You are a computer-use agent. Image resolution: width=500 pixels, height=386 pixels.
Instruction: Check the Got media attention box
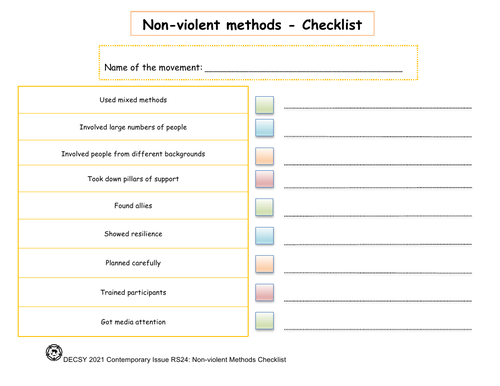pos(264,321)
